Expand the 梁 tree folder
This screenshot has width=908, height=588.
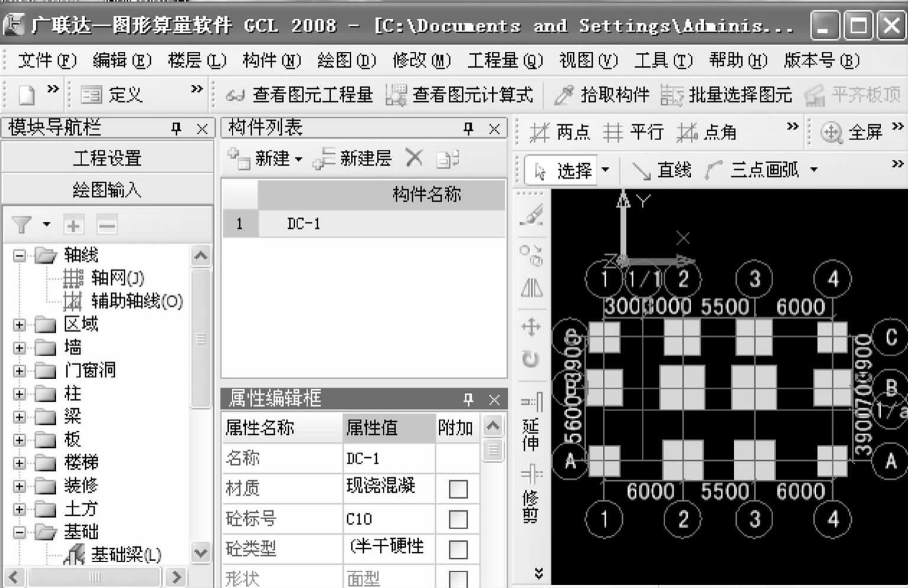tap(20, 417)
